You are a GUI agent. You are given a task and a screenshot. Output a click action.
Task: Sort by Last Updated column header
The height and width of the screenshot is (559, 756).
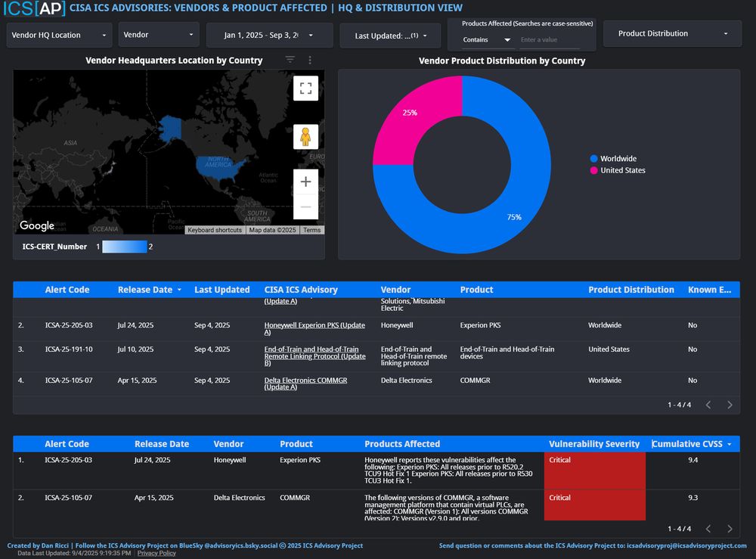tap(222, 290)
